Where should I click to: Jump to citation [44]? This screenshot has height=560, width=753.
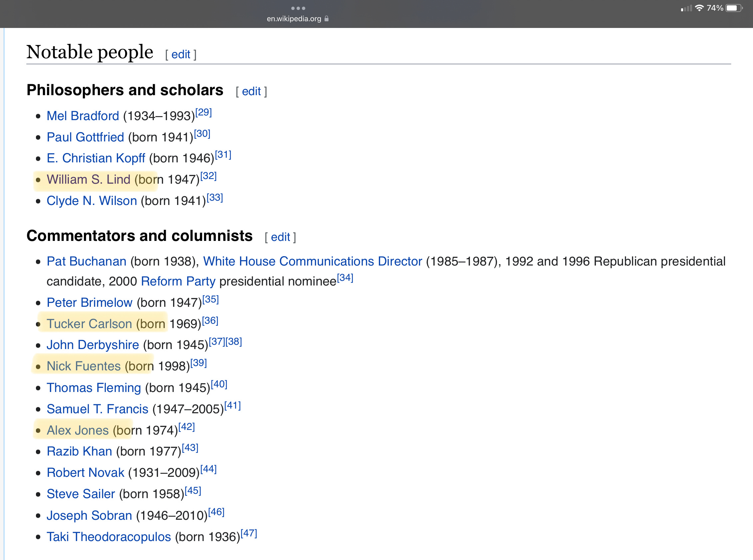click(208, 469)
